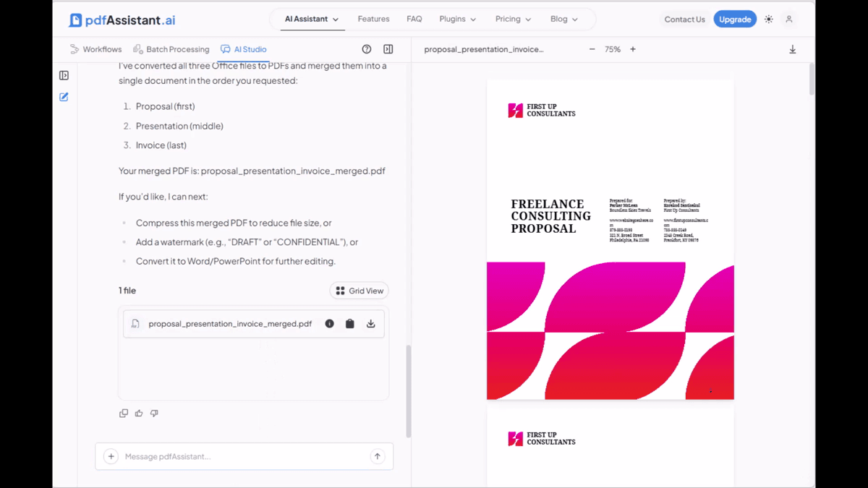Open the user account profile icon
Screen dimensions: 868x488
click(x=789, y=20)
